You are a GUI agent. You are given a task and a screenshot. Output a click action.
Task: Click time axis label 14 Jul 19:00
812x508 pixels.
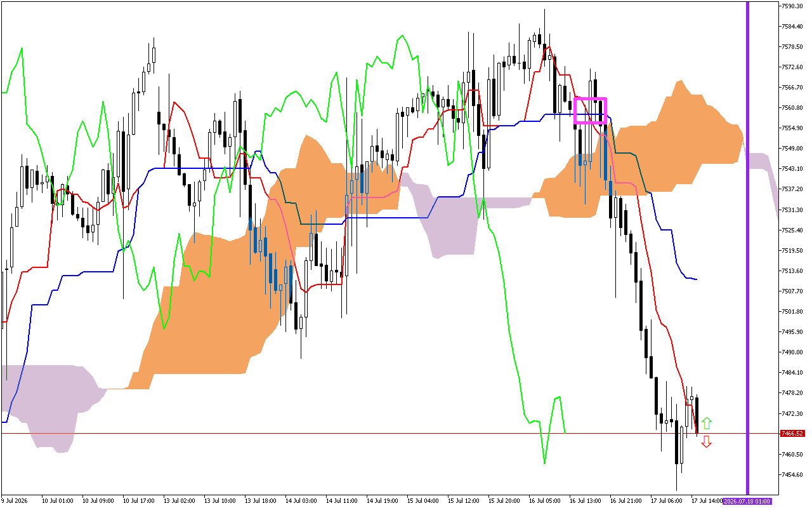pyautogui.click(x=382, y=501)
